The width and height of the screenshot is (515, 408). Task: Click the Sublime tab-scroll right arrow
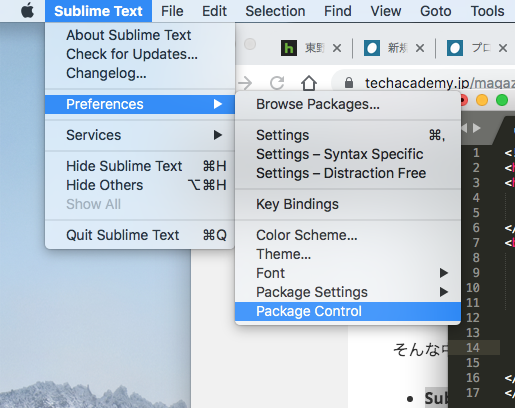[x=477, y=128]
